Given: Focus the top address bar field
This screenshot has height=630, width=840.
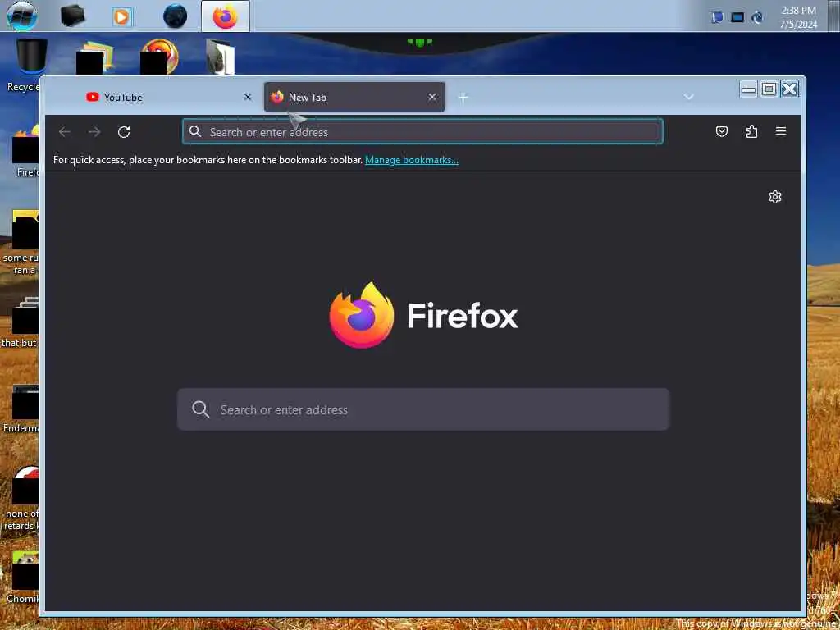Looking at the screenshot, I should click(422, 132).
